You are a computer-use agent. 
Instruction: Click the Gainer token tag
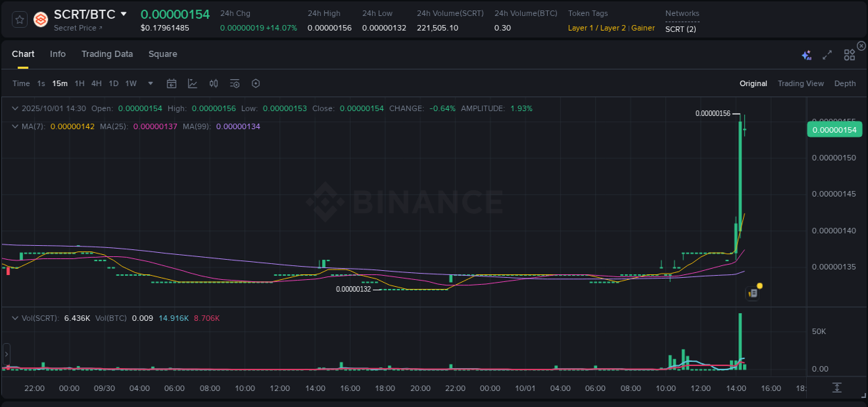point(643,28)
